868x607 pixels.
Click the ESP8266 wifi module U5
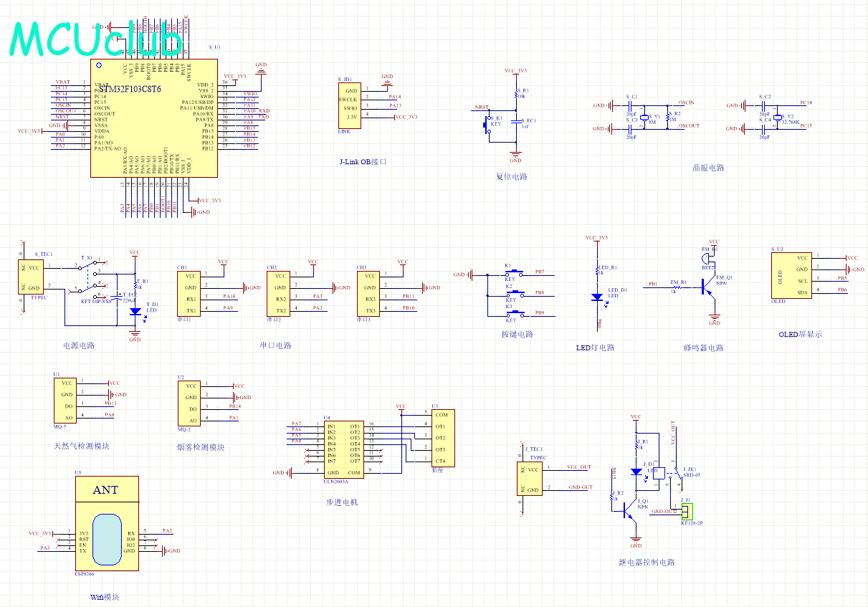click(x=107, y=523)
